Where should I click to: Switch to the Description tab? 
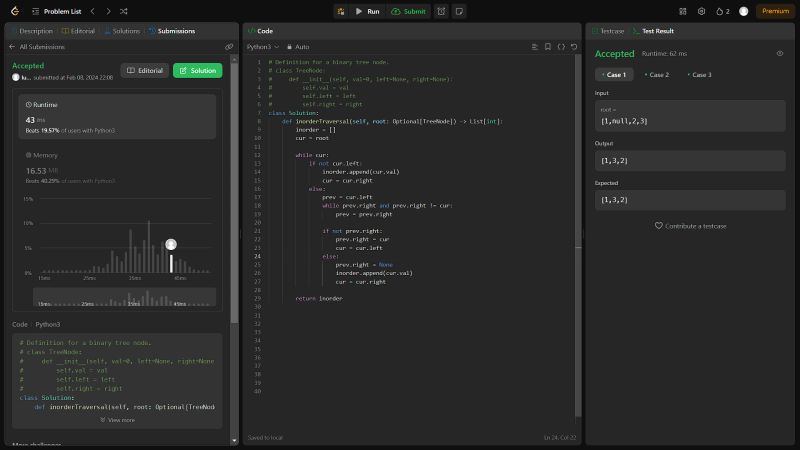32,31
